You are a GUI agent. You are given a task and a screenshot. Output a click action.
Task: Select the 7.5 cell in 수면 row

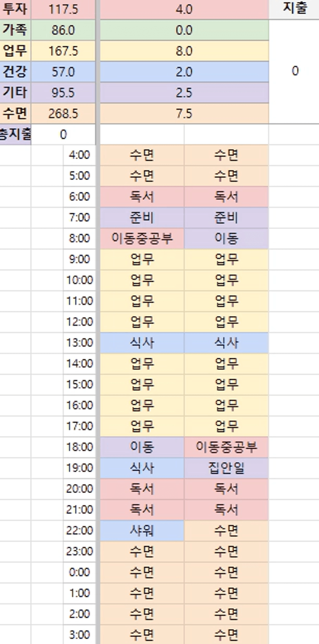(184, 114)
